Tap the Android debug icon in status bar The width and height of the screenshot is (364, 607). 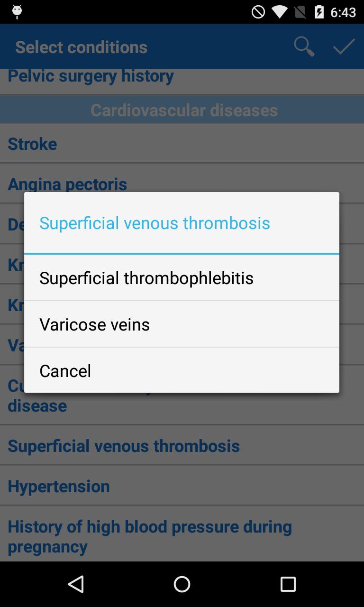pyautogui.click(x=17, y=12)
